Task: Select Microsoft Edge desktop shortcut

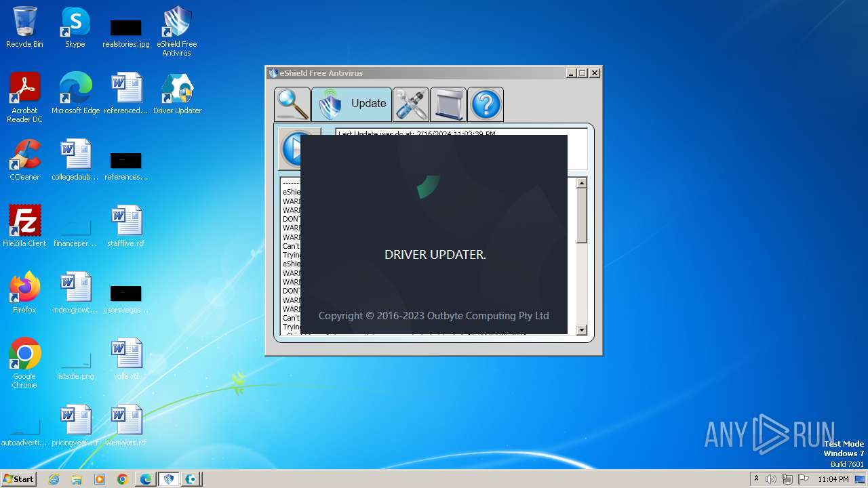Action: (75, 94)
